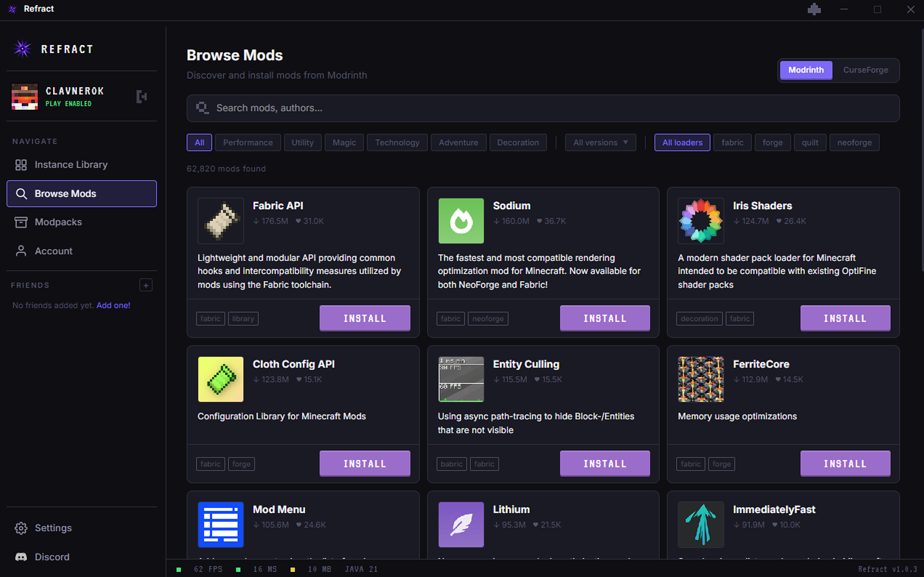Click the Lithium feather icon

(x=461, y=525)
